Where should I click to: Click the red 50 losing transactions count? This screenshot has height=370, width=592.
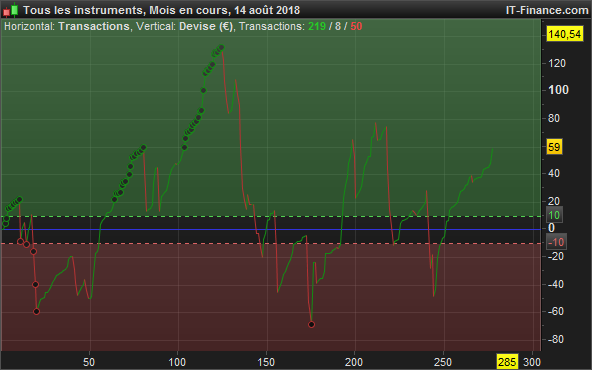tap(356, 26)
